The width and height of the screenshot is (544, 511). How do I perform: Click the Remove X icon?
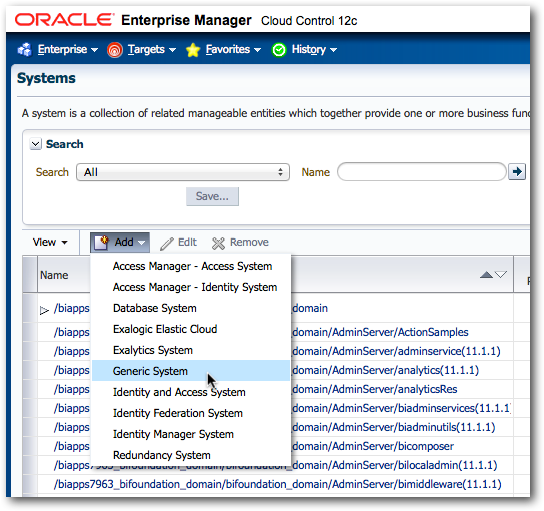click(219, 243)
